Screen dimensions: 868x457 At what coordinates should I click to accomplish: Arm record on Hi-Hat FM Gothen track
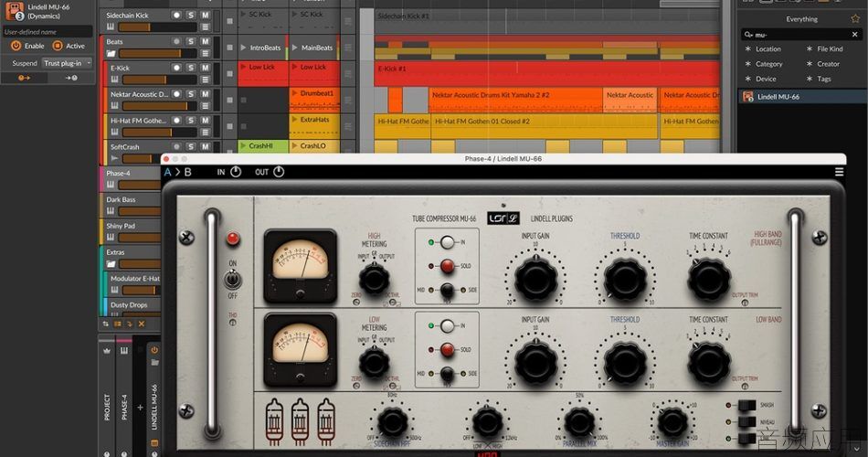click(176, 121)
